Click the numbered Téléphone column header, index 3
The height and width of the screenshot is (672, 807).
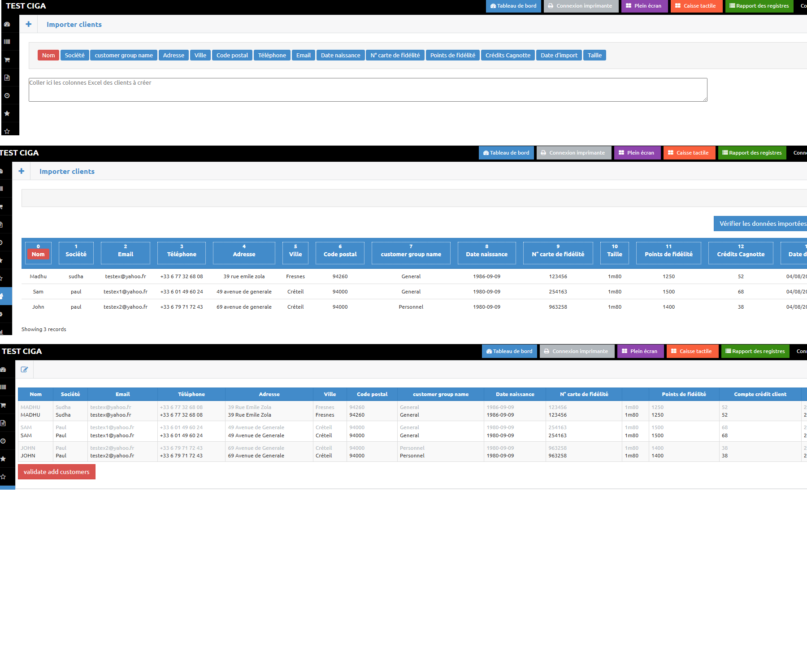coord(182,253)
